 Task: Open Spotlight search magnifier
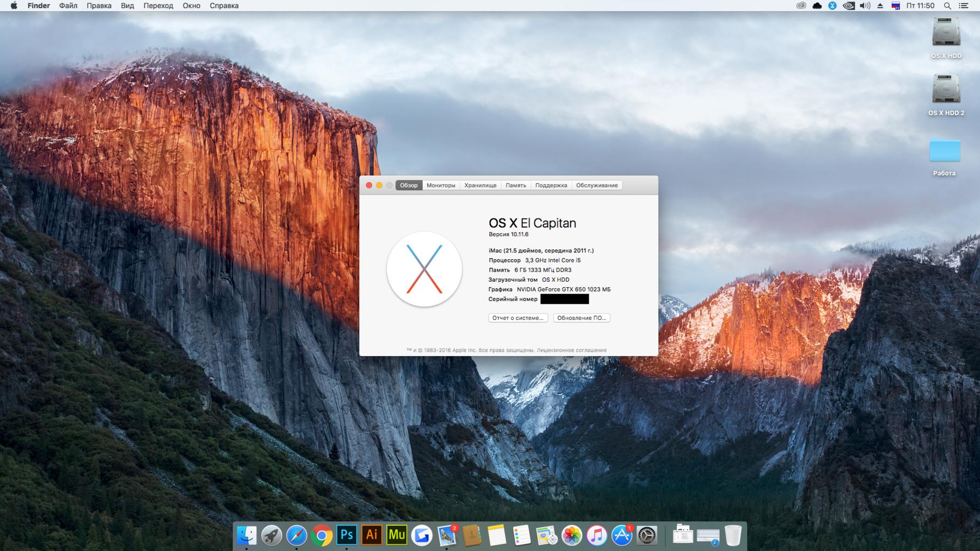(x=947, y=5)
